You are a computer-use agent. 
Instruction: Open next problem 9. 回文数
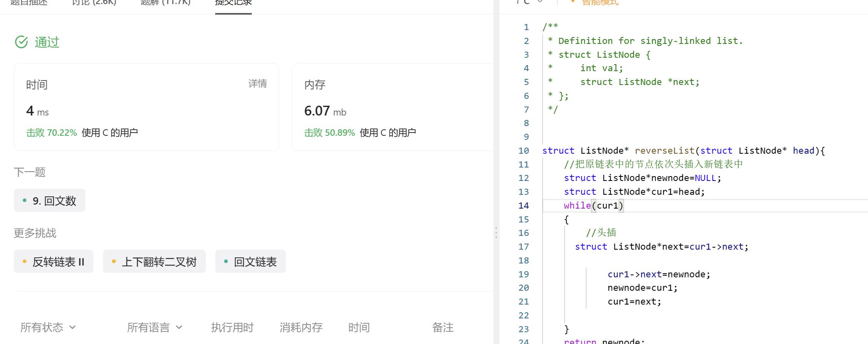click(x=50, y=200)
